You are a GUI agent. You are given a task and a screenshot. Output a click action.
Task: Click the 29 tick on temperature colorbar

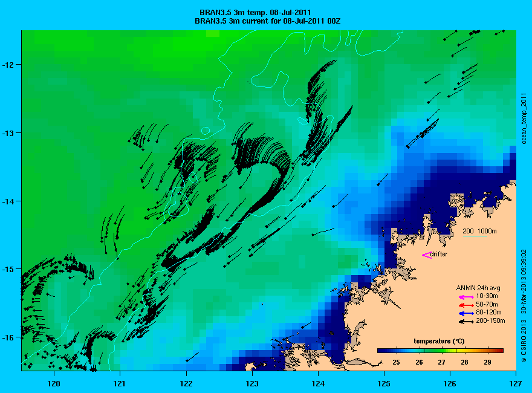[x=487, y=362]
